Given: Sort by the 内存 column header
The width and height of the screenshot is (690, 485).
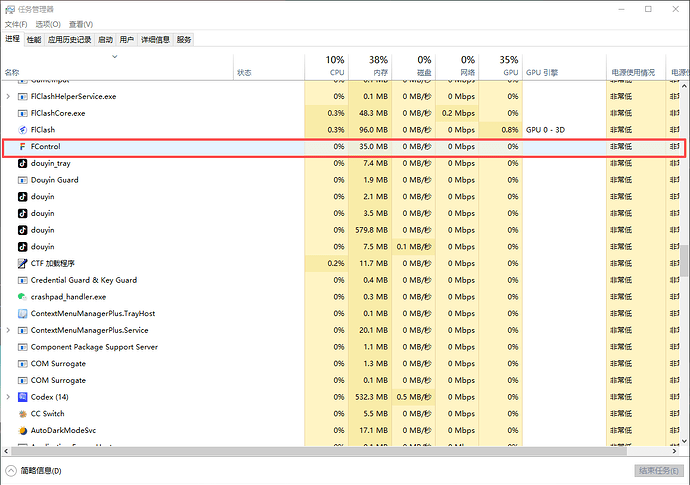Looking at the screenshot, I should pos(370,66).
